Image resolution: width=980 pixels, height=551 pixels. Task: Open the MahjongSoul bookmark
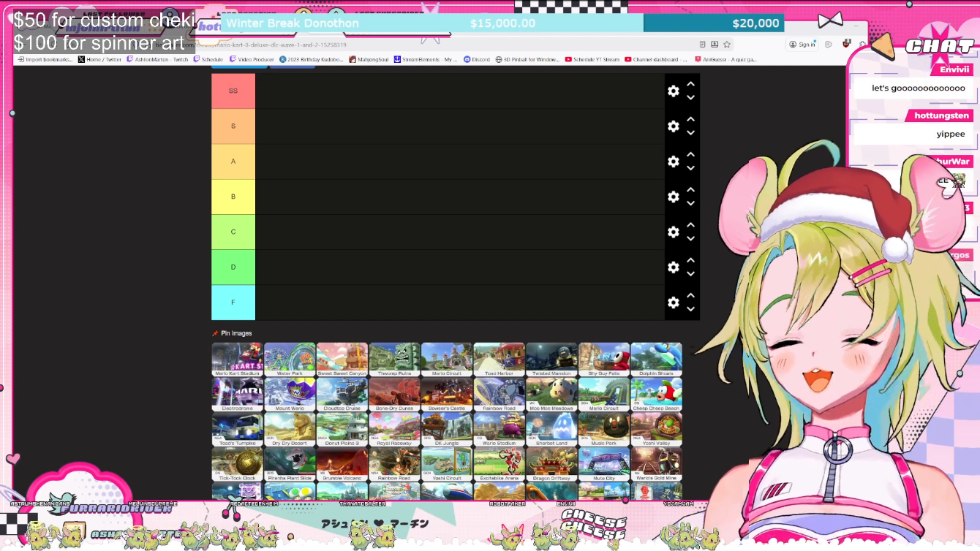(x=369, y=59)
